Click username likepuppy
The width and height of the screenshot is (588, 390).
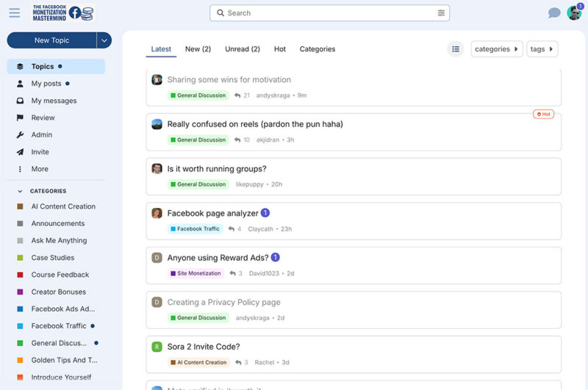[x=249, y=184]
